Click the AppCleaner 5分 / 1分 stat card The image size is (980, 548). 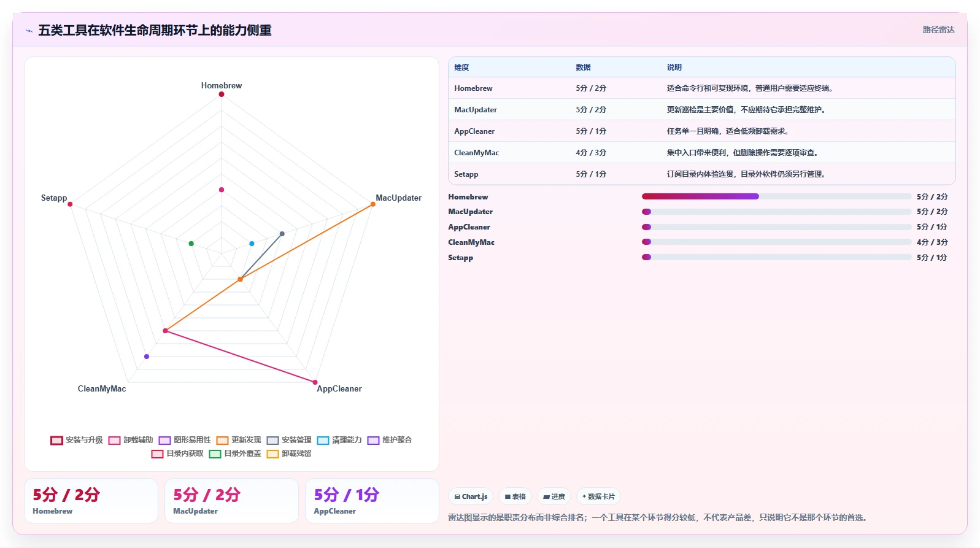coord(372,501)
